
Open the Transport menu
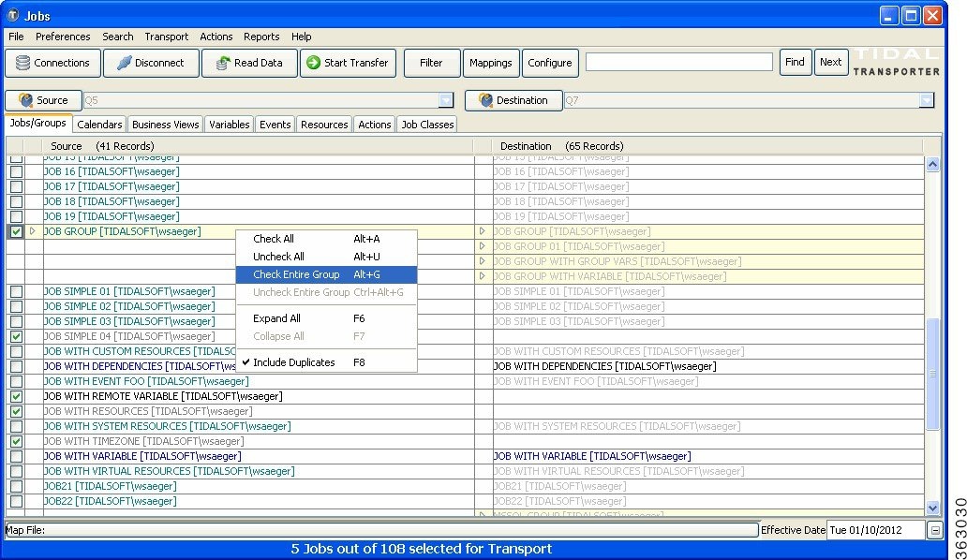coord(166,37)
